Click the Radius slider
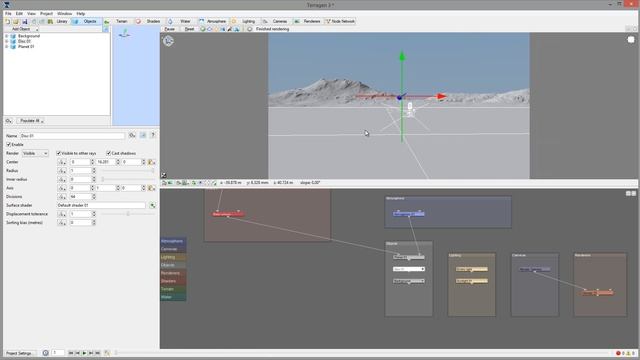The height and width of the screenshot is (360, 640). 127,171
